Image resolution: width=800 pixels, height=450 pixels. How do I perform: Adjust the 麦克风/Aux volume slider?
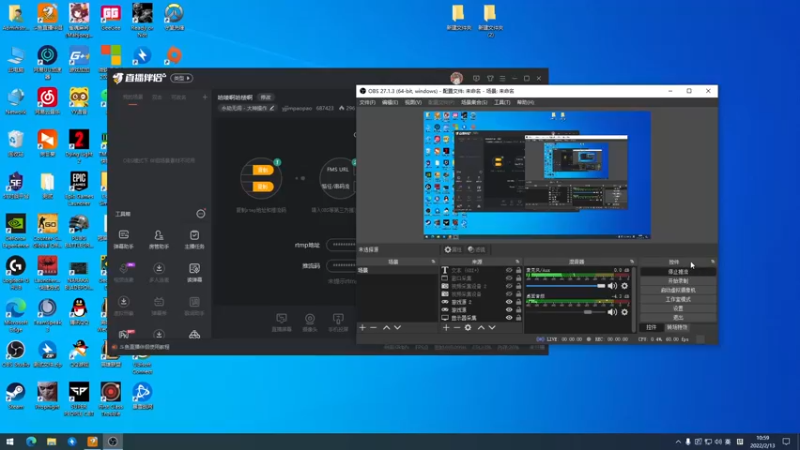(565, 286)
